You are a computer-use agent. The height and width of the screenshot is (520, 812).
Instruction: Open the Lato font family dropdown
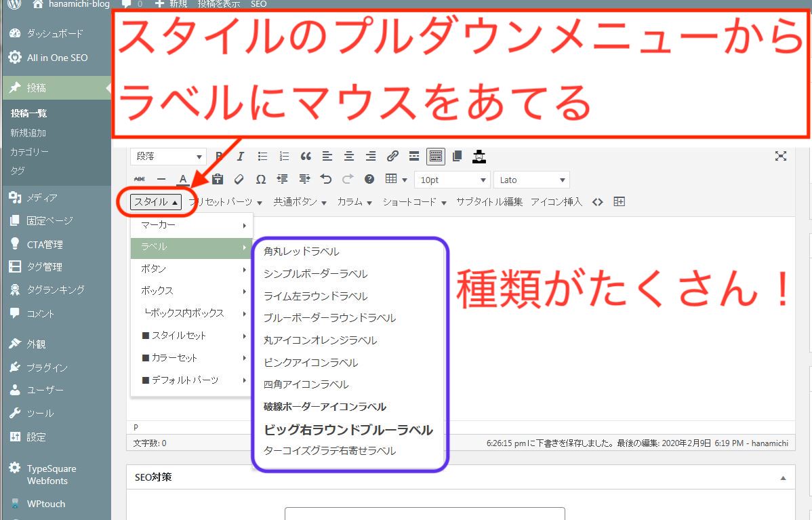coord(532,180)
